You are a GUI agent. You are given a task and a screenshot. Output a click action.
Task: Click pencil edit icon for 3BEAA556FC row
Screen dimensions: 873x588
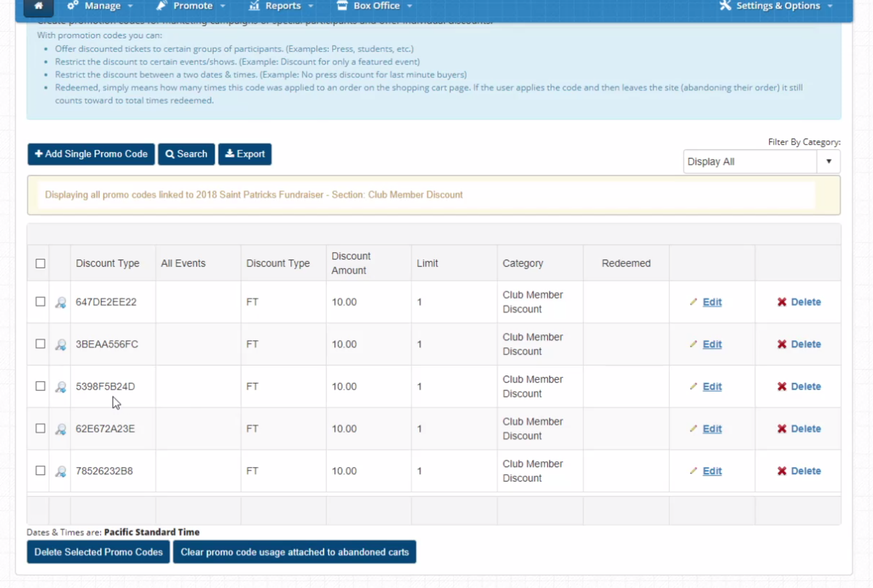coord(693,344)
